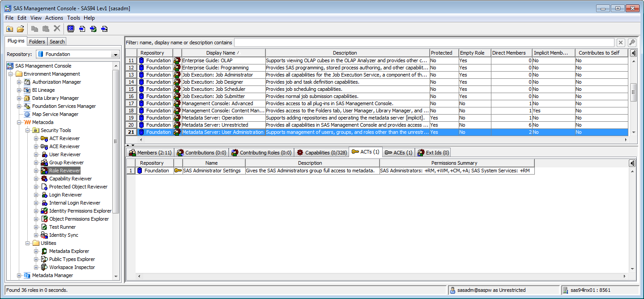Expand the Foundation Services Manager node

coord(19,106)
